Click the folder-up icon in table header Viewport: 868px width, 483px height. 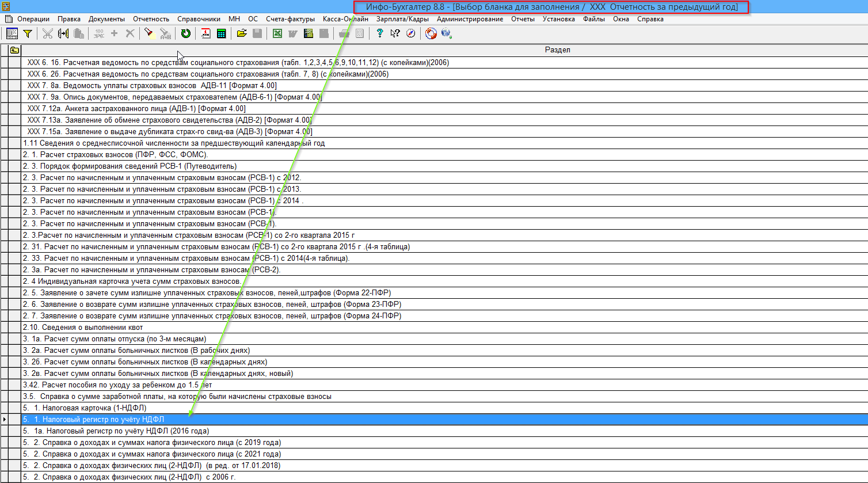point(14,50)
